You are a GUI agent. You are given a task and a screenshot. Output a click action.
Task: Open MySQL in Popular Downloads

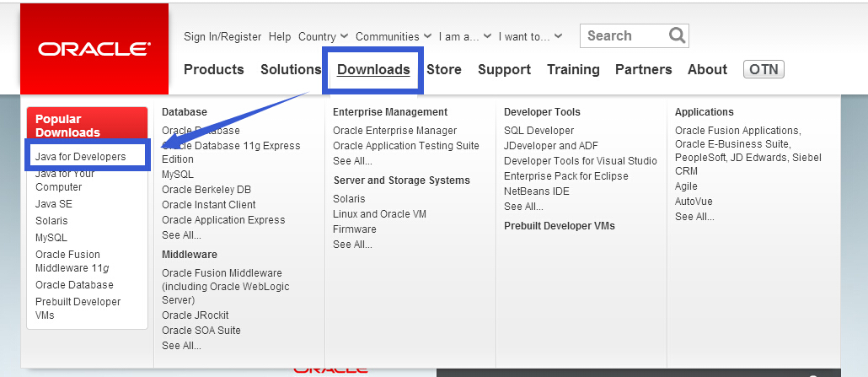tap(51, 238)
